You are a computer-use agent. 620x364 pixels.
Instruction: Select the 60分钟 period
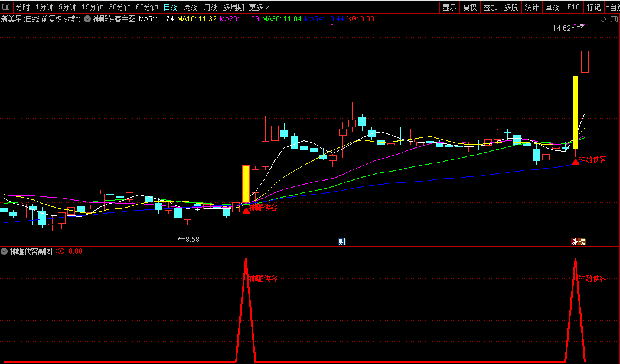click(147, 7)
